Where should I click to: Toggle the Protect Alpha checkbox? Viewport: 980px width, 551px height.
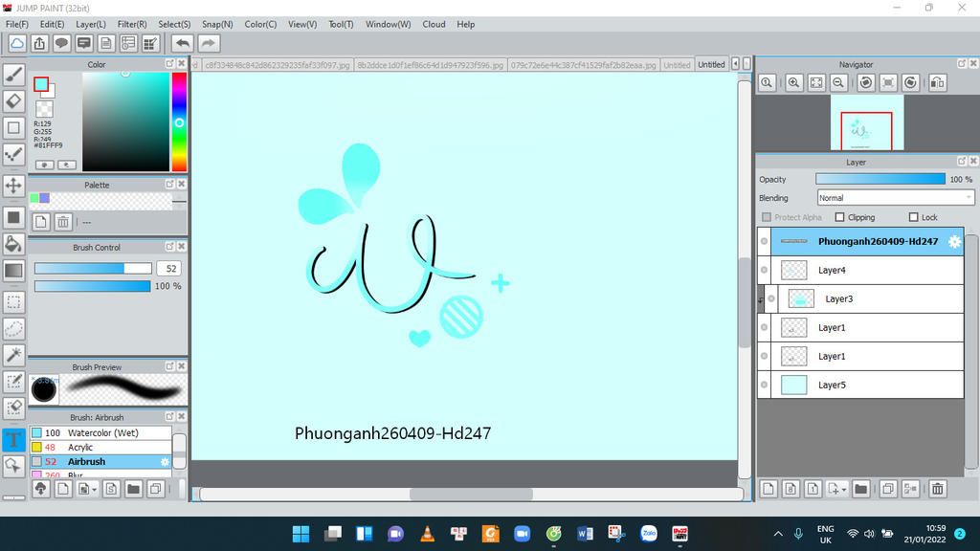767,217
